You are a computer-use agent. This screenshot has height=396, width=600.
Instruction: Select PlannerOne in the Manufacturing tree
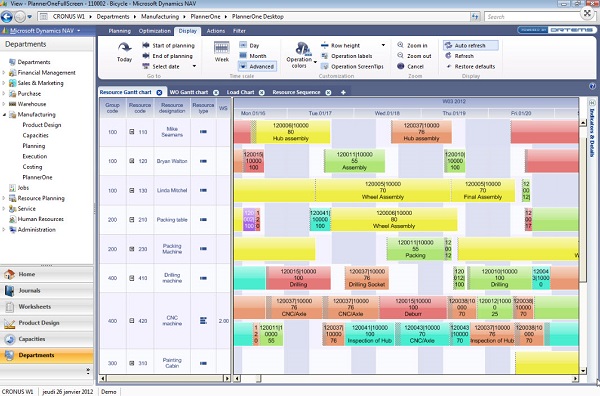tap(38, 177)
